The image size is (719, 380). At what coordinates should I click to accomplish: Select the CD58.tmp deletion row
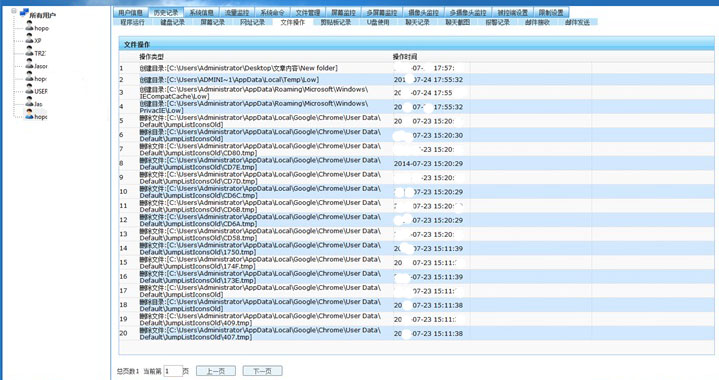pos(416,234)
